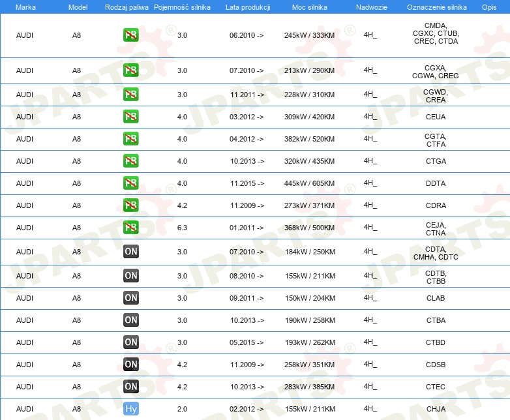Click the 382kW / 520KM power cell
Viewport: 510px width, 420px height.
click(x=309, y=139)
